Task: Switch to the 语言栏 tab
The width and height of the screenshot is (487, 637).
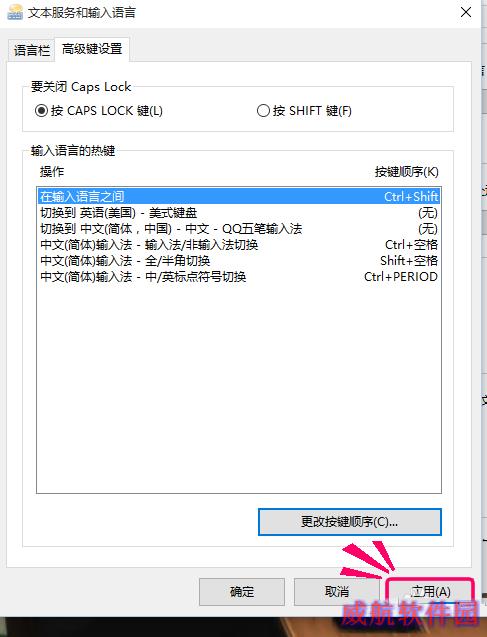Action: (31, 51)
